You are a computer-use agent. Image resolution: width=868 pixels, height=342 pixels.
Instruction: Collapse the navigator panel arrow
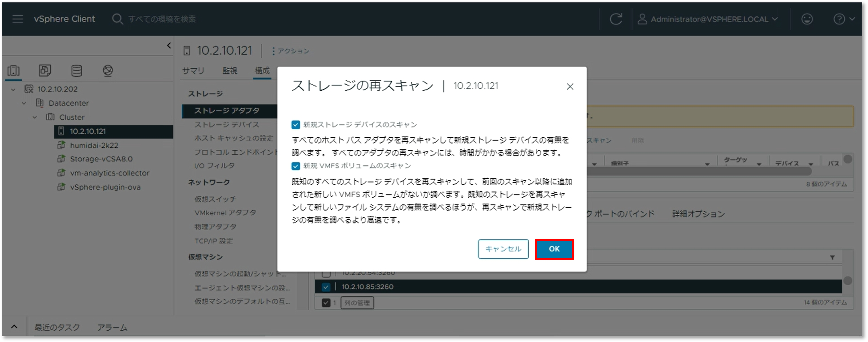tap(169, 45)
